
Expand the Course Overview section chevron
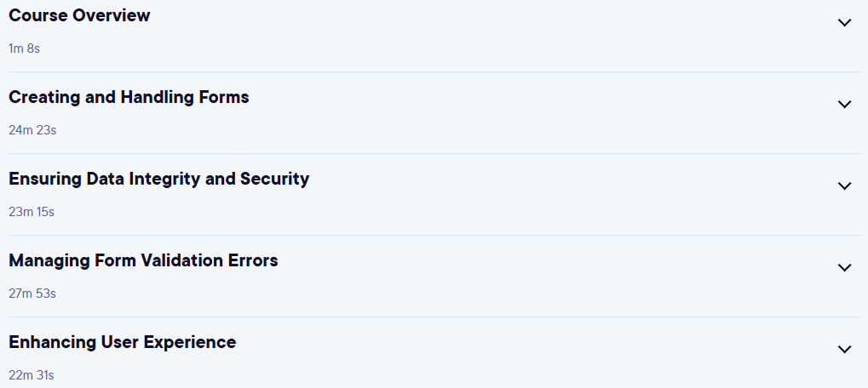click(x=844, y=23)
